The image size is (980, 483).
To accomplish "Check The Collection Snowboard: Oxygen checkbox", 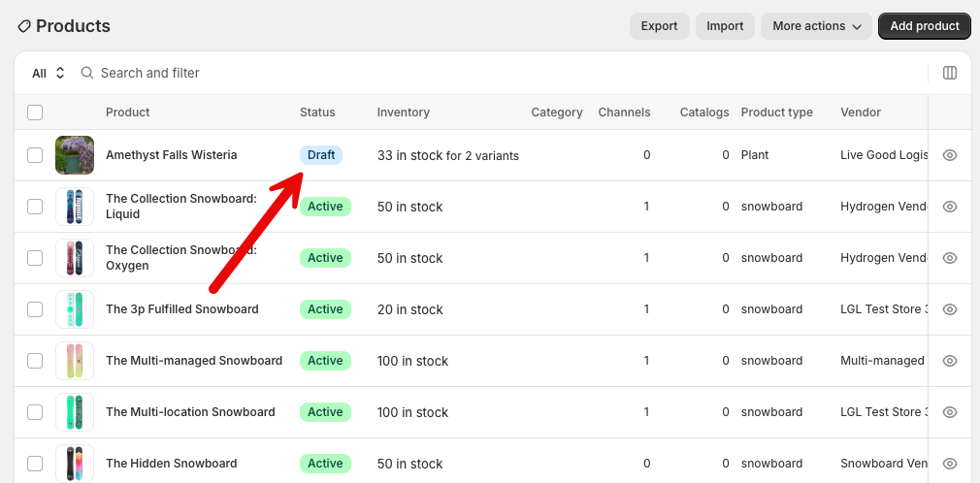I will click(35, 257).
